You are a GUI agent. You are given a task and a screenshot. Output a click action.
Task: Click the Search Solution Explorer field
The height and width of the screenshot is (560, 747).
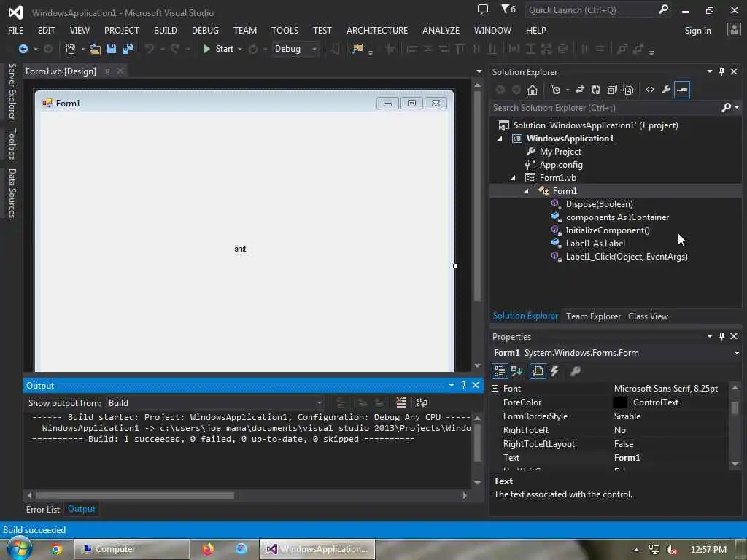tap(605, 108)
